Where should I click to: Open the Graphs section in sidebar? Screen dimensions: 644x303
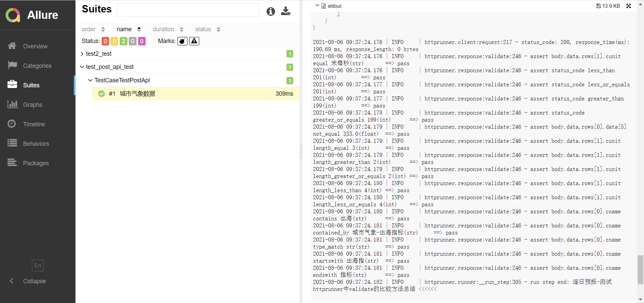(x=12, y=104)
